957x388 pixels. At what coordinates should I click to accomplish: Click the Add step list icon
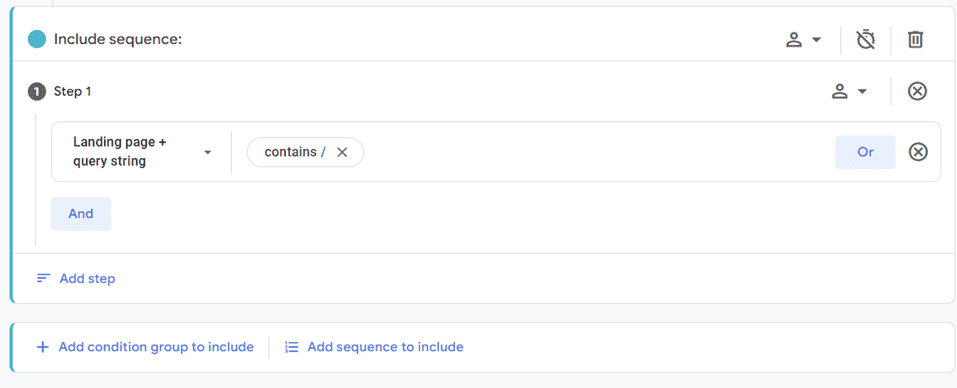pos(43,278)
